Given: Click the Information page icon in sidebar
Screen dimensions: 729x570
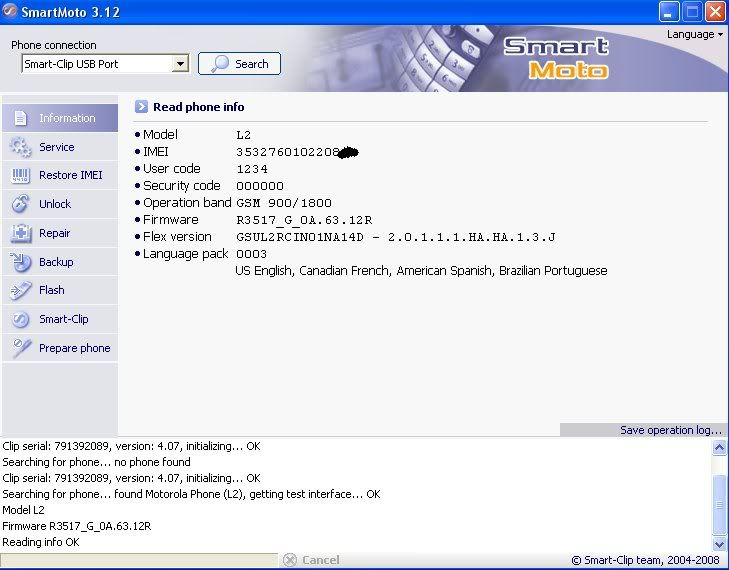Looking at the screenshot, I should click(x=20, y=118).
